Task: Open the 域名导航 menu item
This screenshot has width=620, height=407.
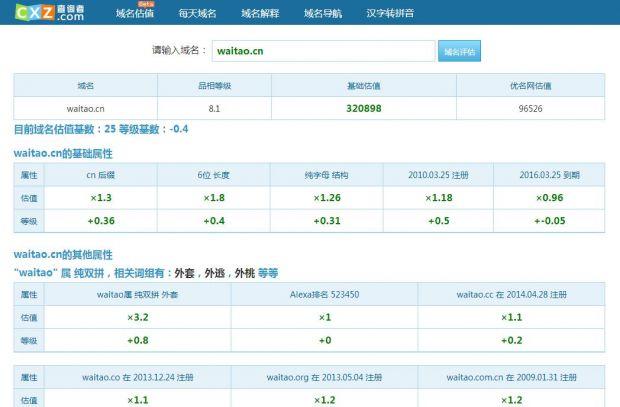Action: point(323,13)
